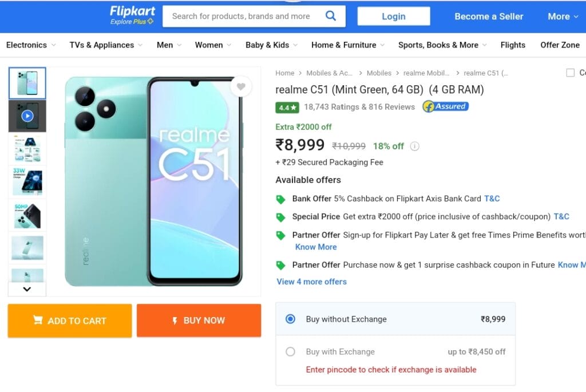Click the ADD TO CART button

tap(70, 320)
